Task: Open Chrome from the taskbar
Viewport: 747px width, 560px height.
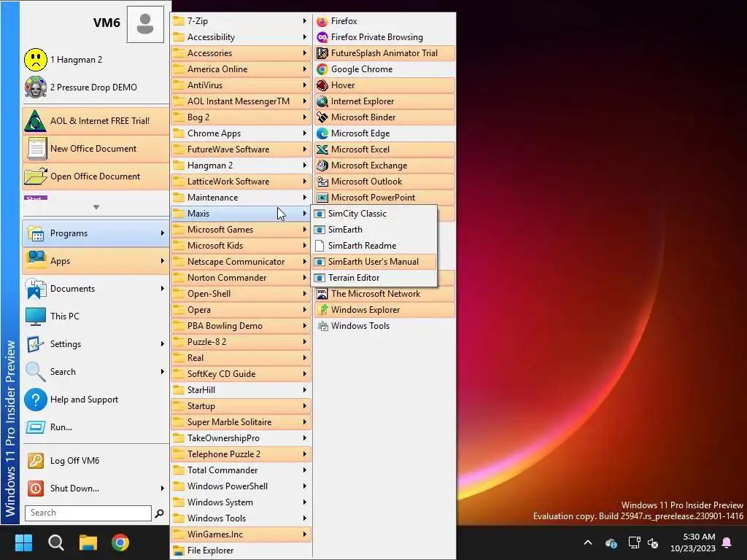Action: (x=120, y=542)
